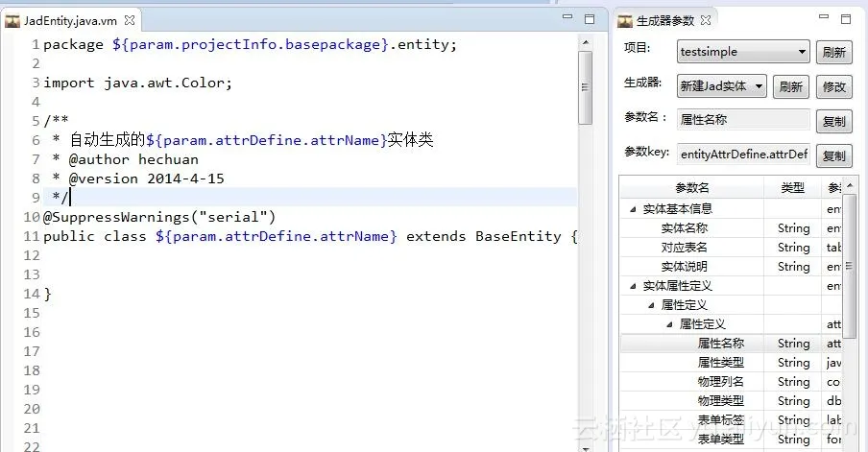Click the String type cell for 实体名称
Viewport: 868px width, 452px height.
pyautogui.click(x=793, y=228)
